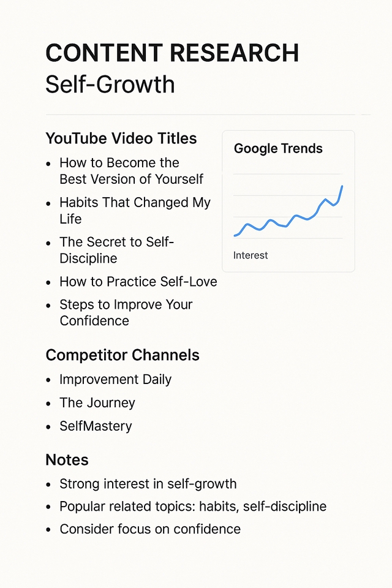
Task: Select 'How to Become the Best Version' item
Action: (131, 171)
